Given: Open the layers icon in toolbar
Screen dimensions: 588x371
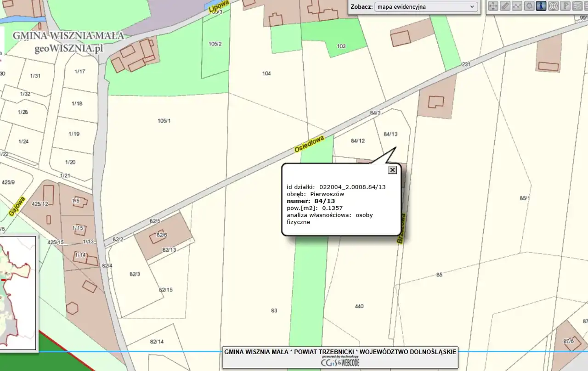Looking at the screenshot, I should [577, 6].
